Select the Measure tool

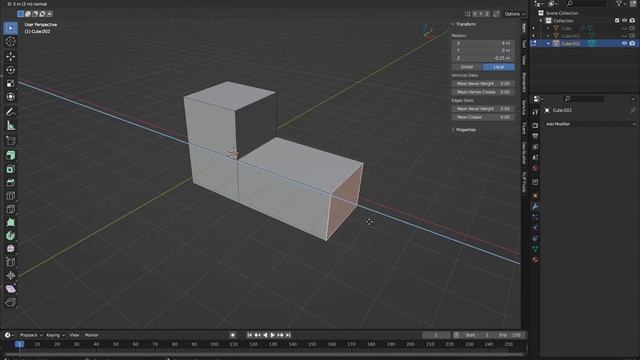(11, 125)
